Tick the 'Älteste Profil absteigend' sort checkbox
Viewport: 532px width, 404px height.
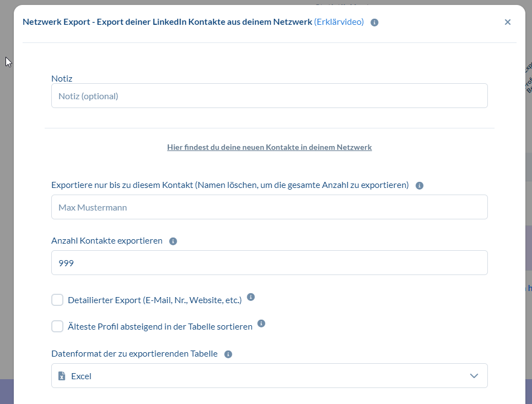(x=57, y=326)
